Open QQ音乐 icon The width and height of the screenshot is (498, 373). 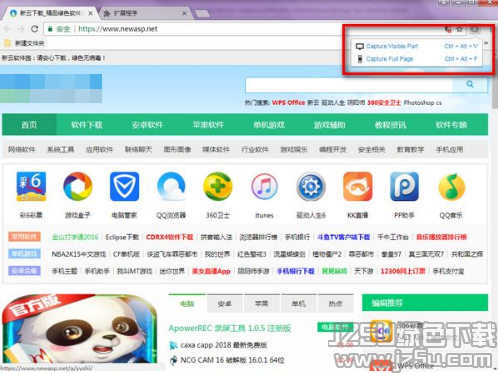(451, 187)
